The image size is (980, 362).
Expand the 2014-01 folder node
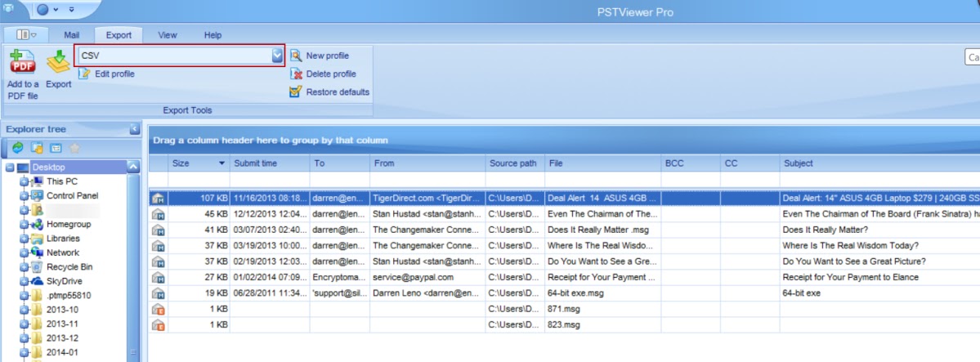tap(25, 352)
